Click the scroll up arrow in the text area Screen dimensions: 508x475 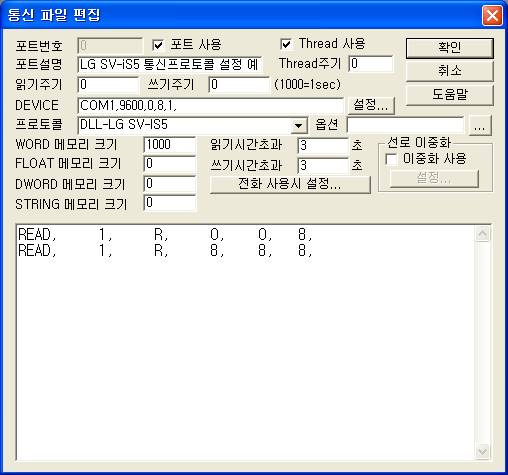(x=482, y=234)
